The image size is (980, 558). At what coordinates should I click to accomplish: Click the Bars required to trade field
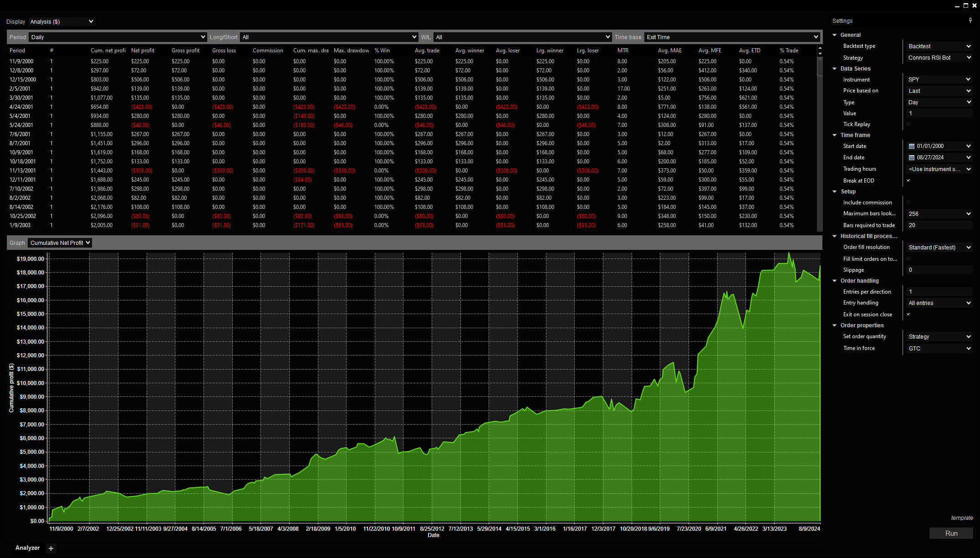(939, 225)
